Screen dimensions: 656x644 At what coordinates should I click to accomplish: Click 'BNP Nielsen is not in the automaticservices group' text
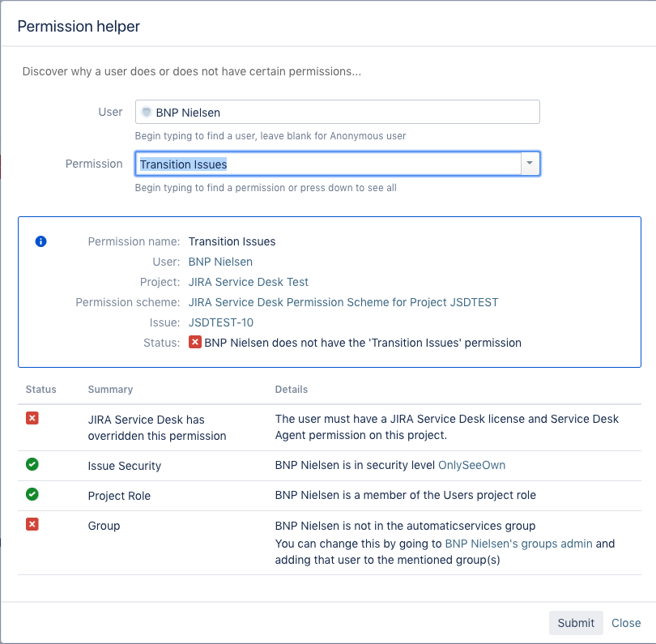[x=405, y=526]
